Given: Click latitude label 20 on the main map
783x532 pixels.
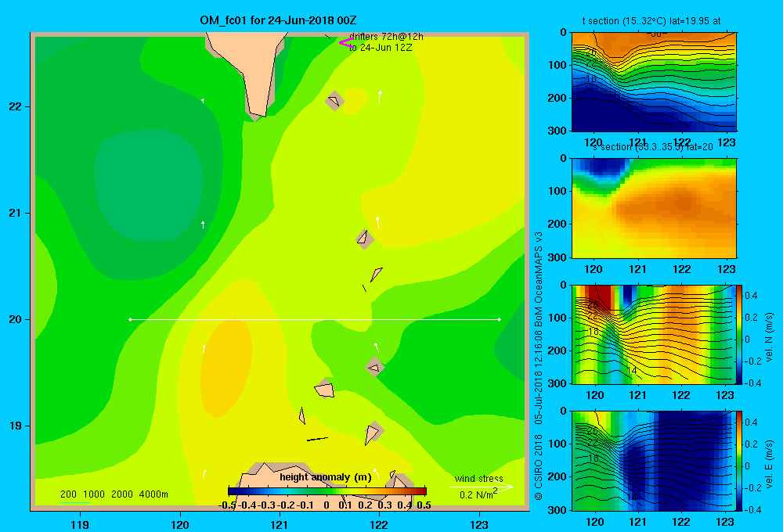Looking at the screenshot, I should 15,319.
